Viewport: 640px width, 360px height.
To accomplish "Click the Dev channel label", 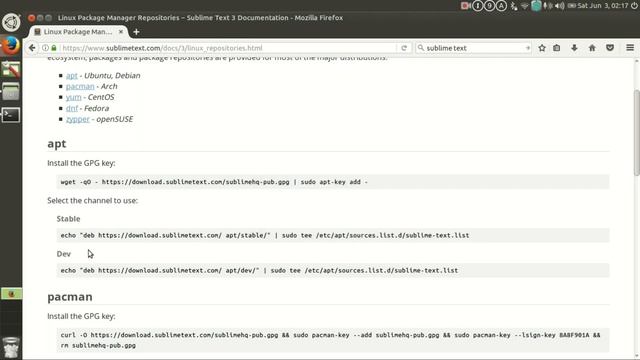I will 64,254.
